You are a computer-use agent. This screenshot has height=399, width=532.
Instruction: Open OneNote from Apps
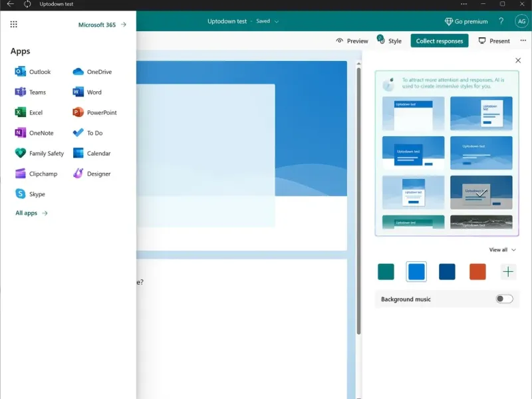[x=35, y=132]
